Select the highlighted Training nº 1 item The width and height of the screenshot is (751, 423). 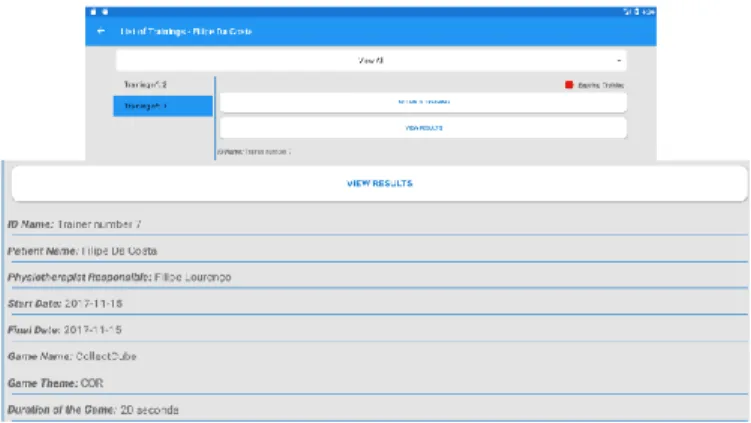[x=163, y=106]
